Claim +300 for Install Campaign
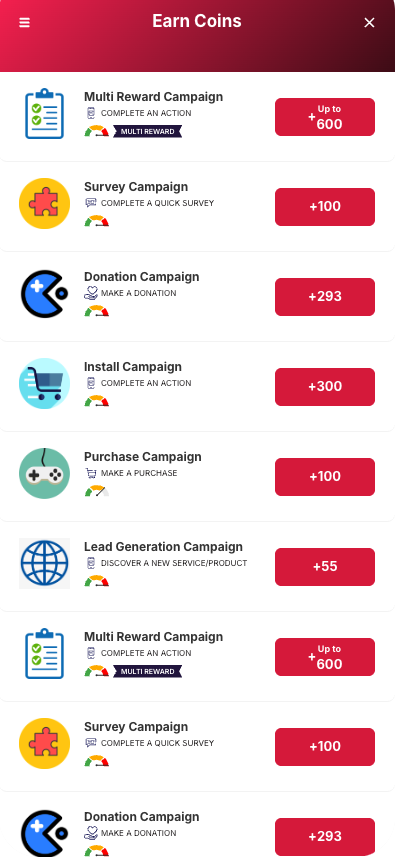The image size is (395, 865). (325, 387)
